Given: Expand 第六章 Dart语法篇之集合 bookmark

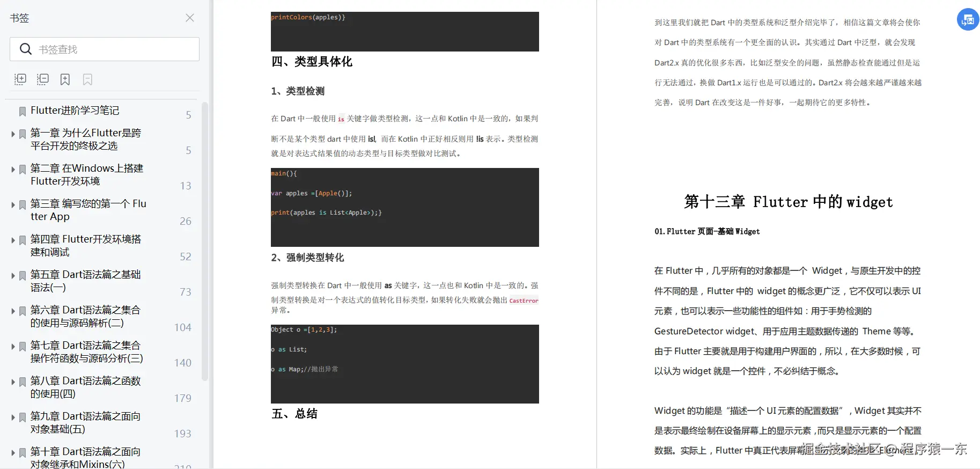Looking at the screenshot, I should [x=13, y=311].
